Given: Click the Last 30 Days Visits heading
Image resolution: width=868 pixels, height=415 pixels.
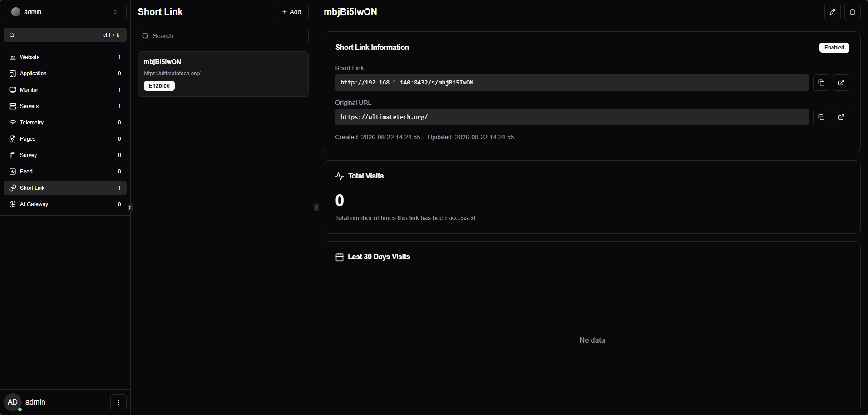Looking at the screenshot, I should pos(379,257).
